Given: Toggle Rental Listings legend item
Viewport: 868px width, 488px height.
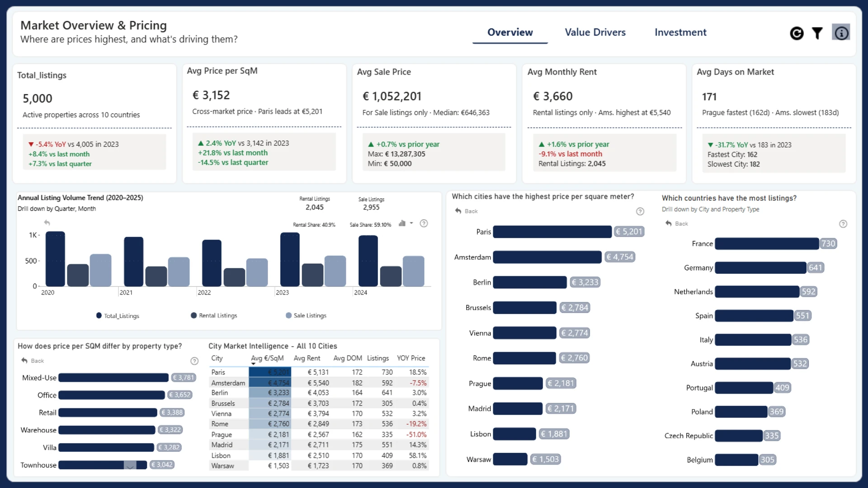Looking at the screenshot, I should 214,315.
